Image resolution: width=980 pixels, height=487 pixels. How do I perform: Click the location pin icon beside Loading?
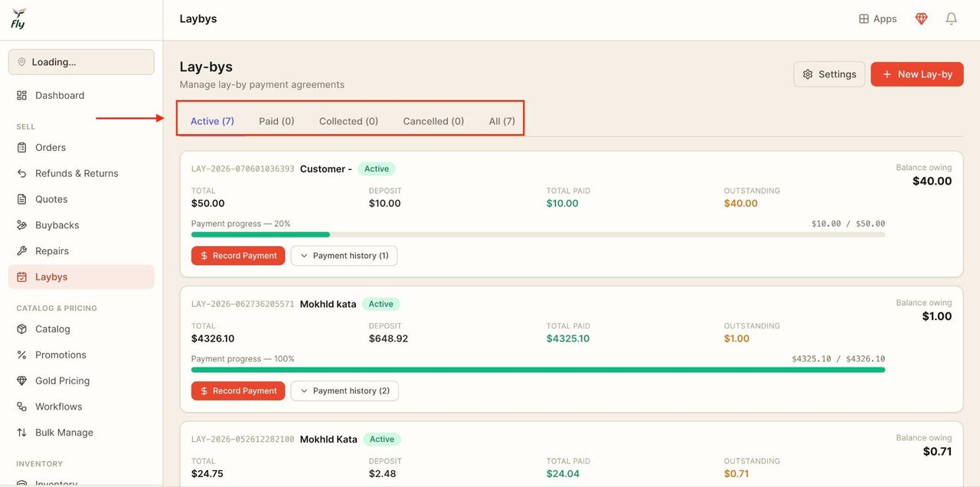click(22, 62)
